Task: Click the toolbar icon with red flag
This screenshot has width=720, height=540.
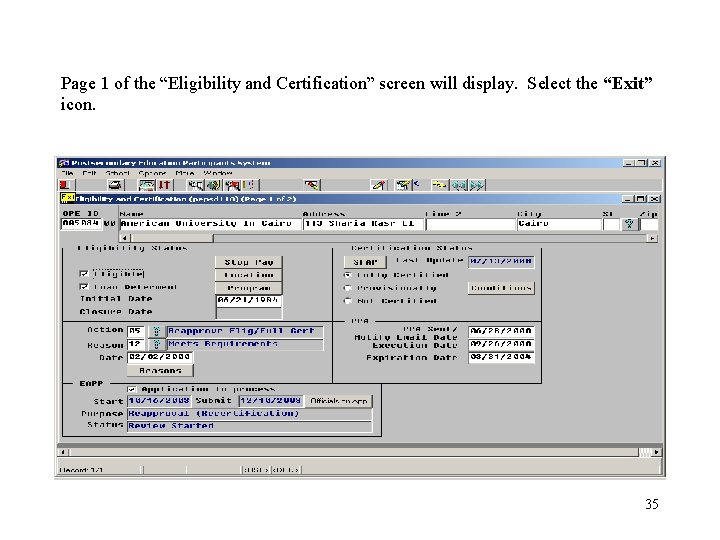Action: tap(233, 185)
